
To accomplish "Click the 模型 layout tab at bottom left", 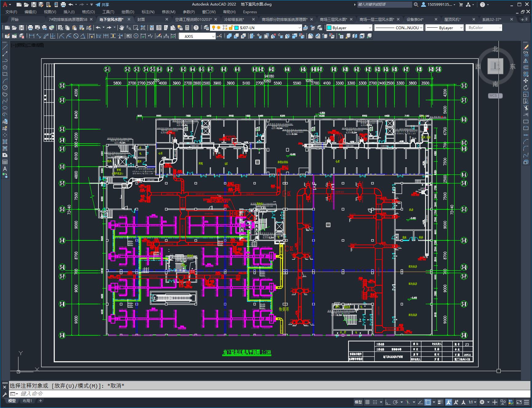I will (x=12, y=401).
